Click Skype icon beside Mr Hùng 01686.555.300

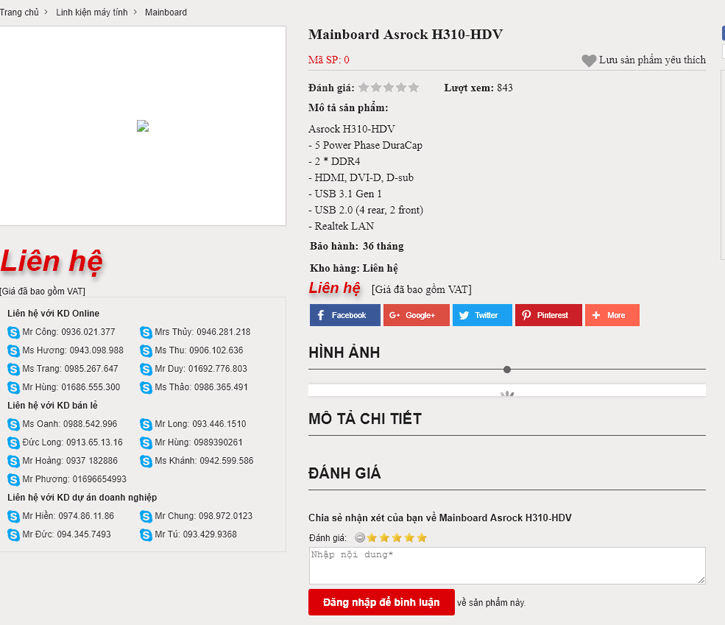tap(13, 387)
